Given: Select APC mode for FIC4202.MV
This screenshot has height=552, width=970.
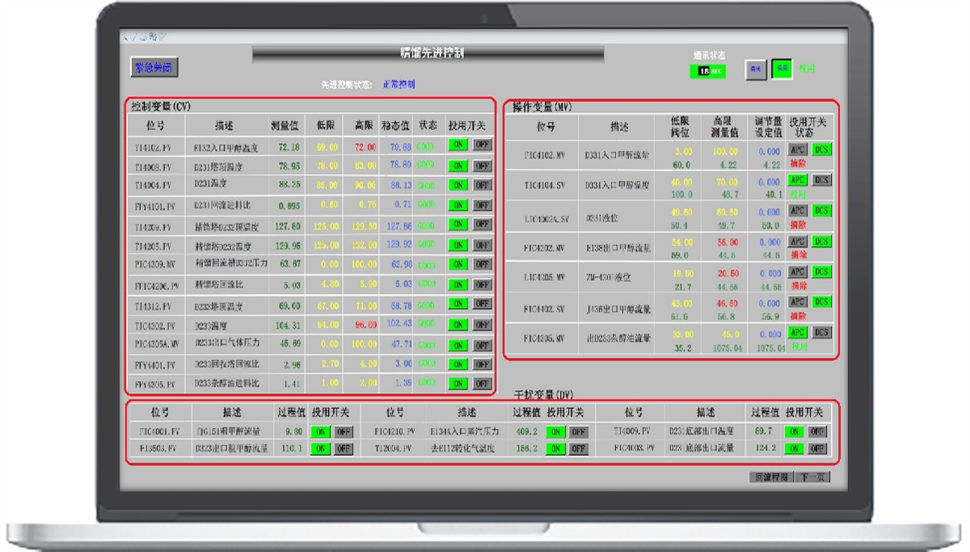Looking at the screenshot, I should [x=798, y=241].
